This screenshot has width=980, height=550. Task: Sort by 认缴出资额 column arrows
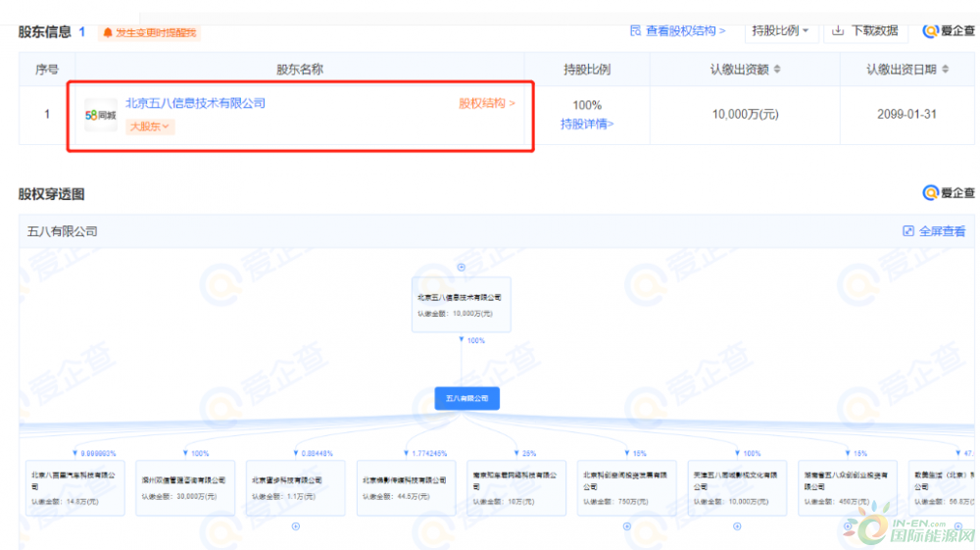[777, 70]
